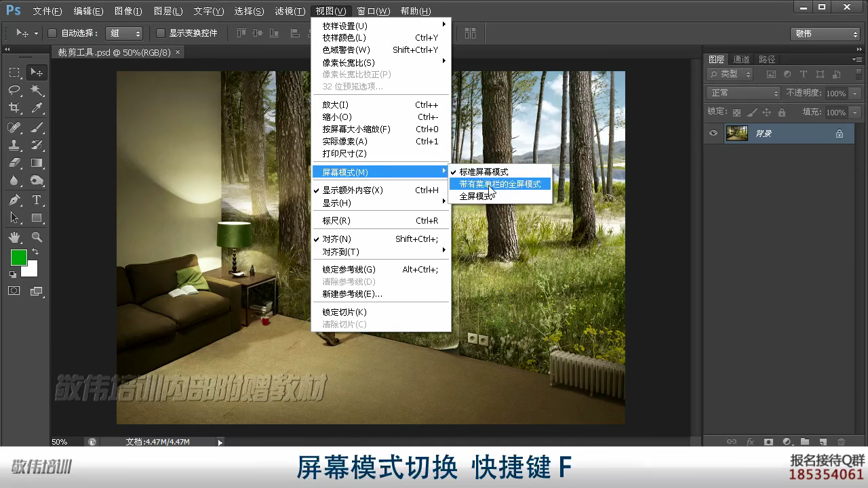Click 标尺(R) in the View menu
Viewport: 868px width, 488px height.
tap(380, 221)
